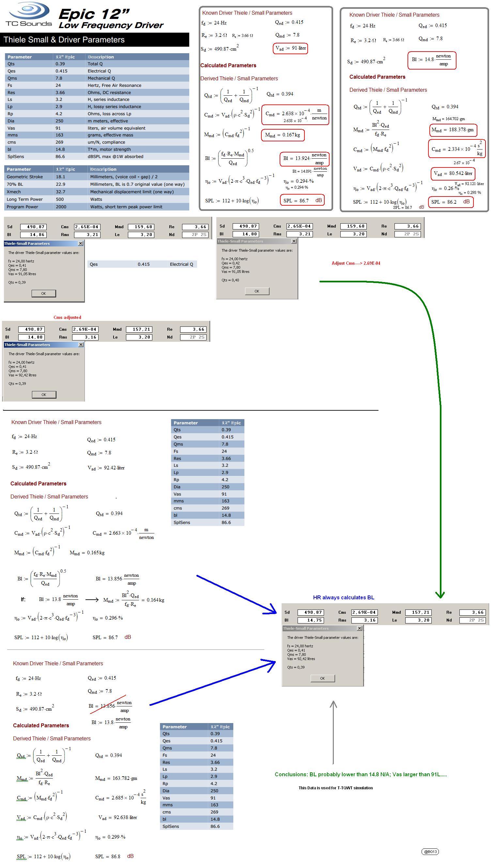Click OK in the dialog under 'HR always calculates BL'
The height and width of the screenshot is (868, 494).
322,678
